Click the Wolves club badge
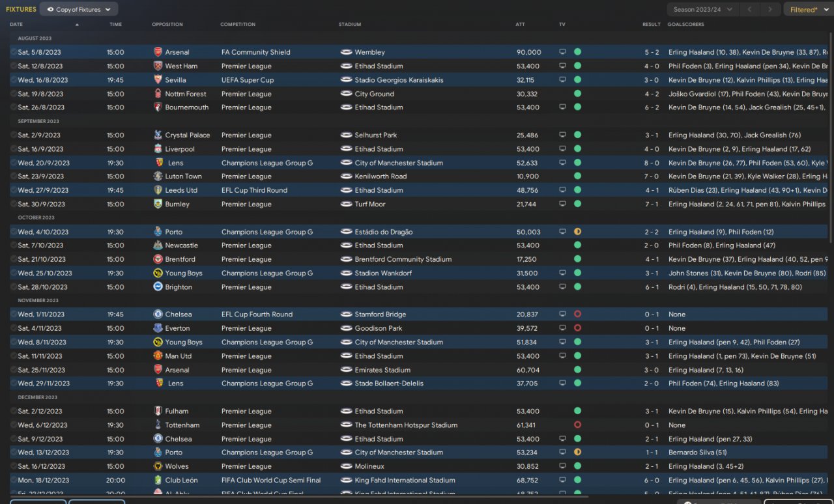The width and height of the screenshot is (834, 504). [158, 466]
